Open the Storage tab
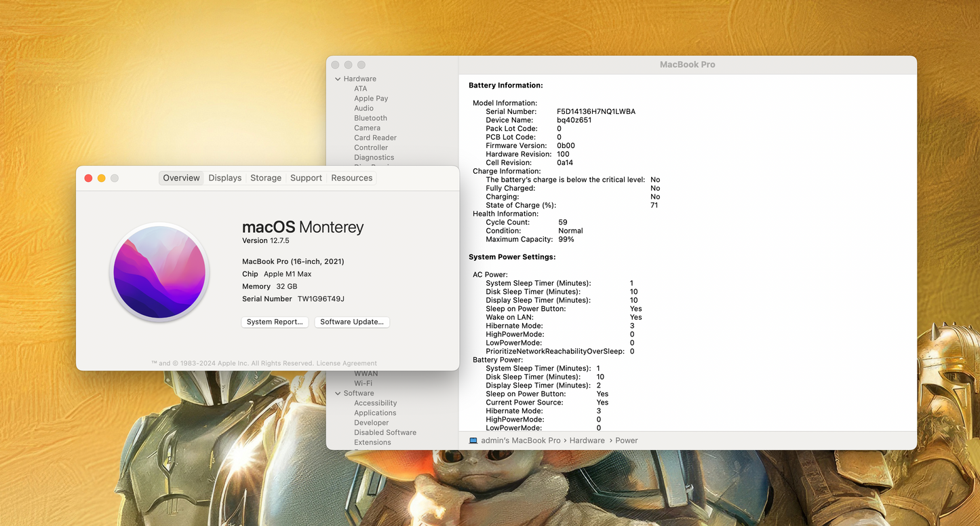Image resolution: width=980 pixels, height=526 pixels. tap(266, 178)
